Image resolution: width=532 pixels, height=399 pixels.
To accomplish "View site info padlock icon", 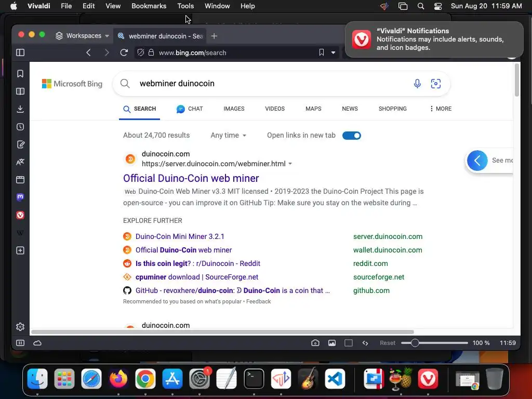I will coord(151,52).
